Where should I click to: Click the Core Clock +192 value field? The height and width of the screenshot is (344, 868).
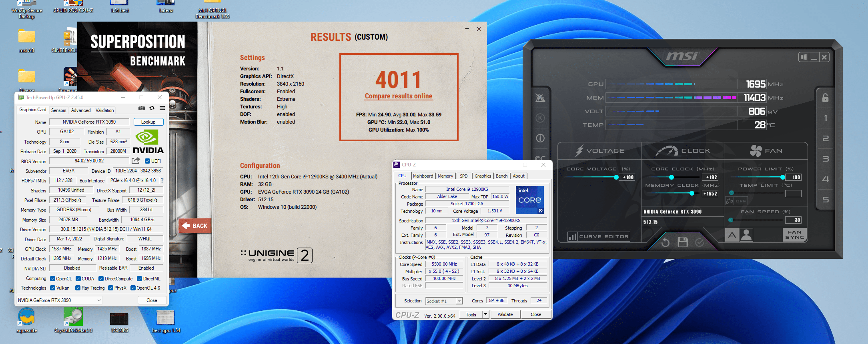click(710, 177)
